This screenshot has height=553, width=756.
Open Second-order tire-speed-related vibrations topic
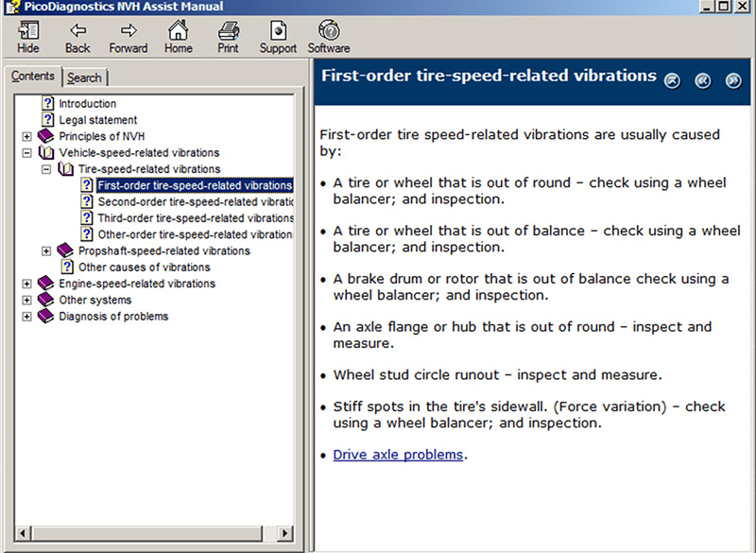pos(196,202)
